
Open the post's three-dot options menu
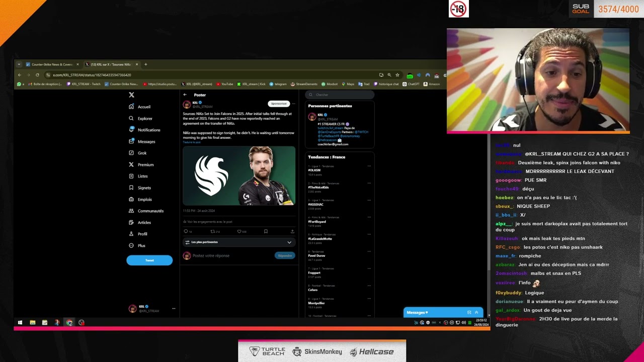292,104
